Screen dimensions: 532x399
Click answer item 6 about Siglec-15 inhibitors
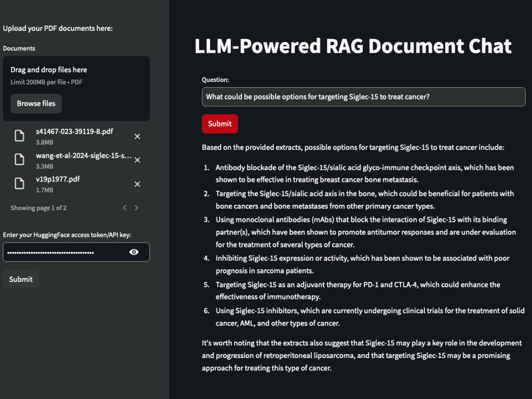(x=370, y=317)
